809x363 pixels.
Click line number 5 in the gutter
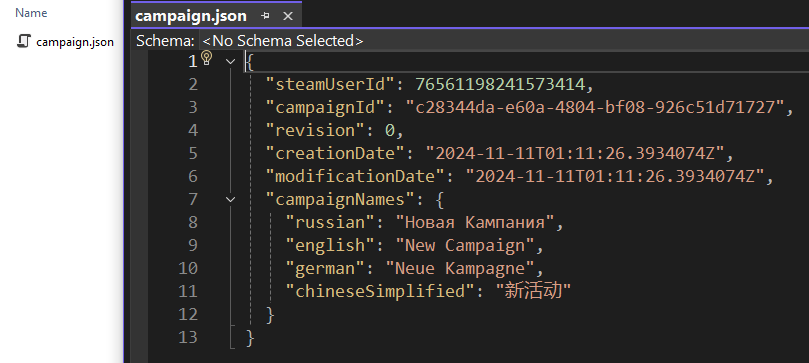pos(193,153)
